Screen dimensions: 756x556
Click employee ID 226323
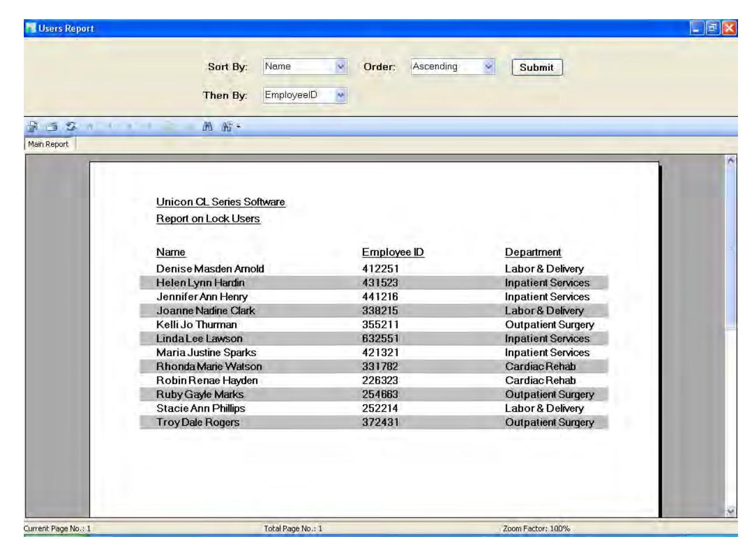pos(380,380)
